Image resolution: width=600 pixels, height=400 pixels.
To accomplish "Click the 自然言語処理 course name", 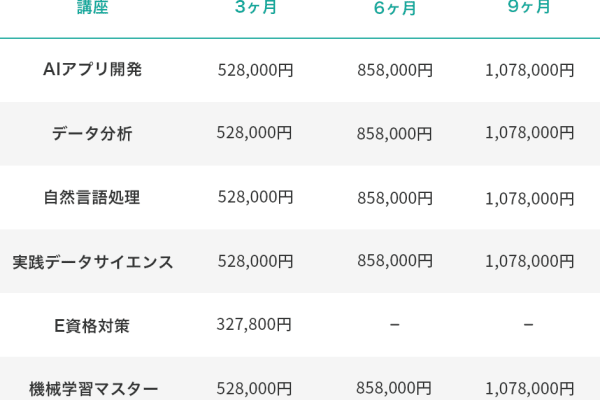I will (x=93, y=197).
